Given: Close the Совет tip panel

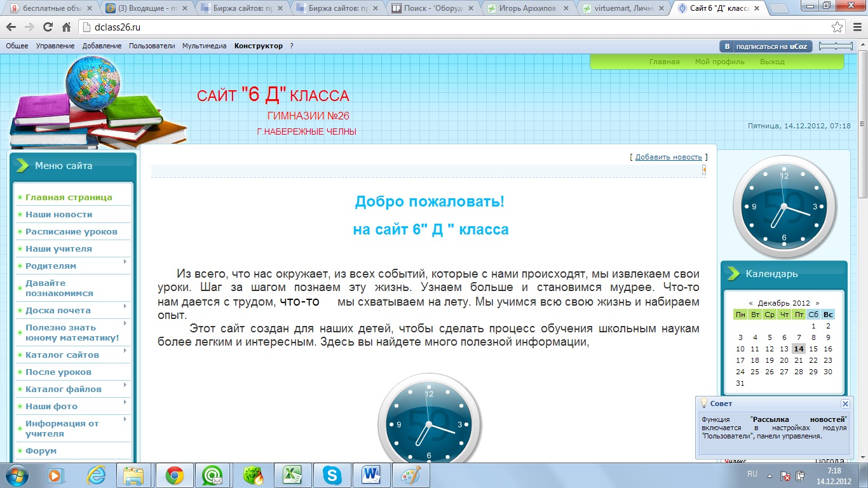Looking at the screenshot, I should pos(845,403).
